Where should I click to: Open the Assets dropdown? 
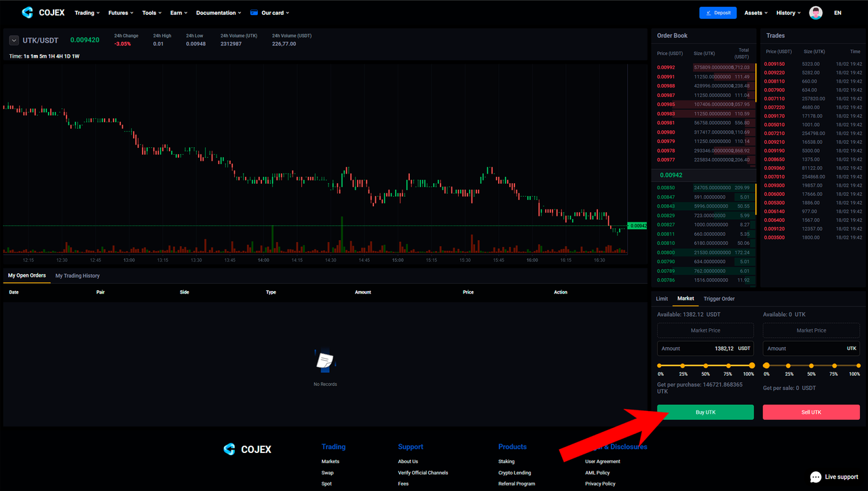(x=756, y=13)
